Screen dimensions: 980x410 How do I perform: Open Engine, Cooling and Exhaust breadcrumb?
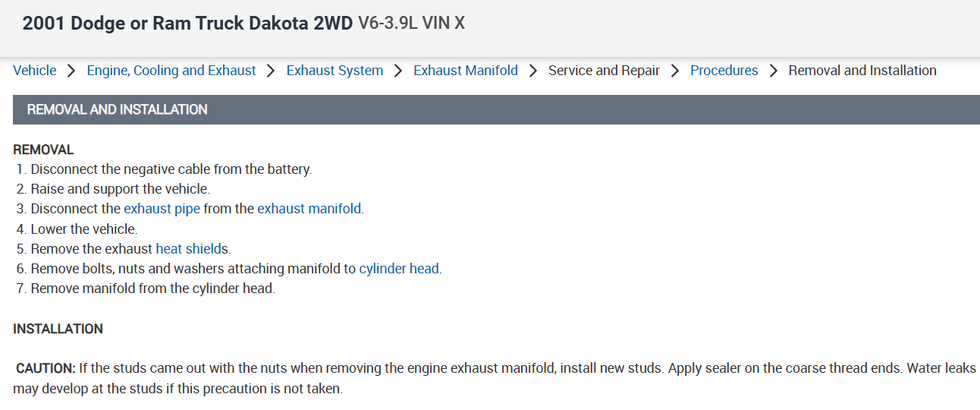pyautogui.click(x=171, y=71)
